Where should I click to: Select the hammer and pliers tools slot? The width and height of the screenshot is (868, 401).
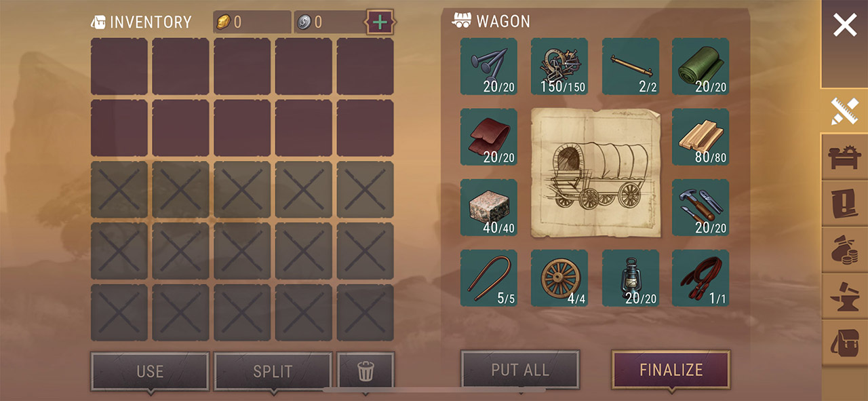click(701, 207)
